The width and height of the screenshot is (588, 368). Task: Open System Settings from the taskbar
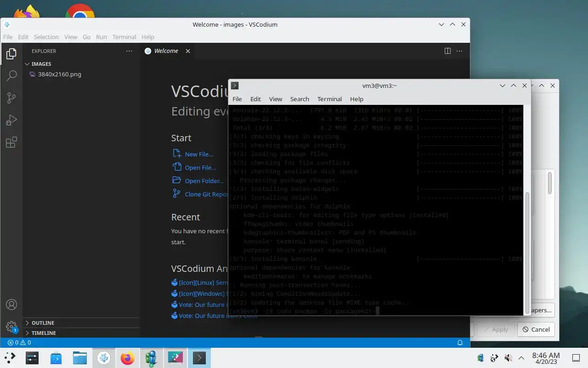[x=32, y=357]
